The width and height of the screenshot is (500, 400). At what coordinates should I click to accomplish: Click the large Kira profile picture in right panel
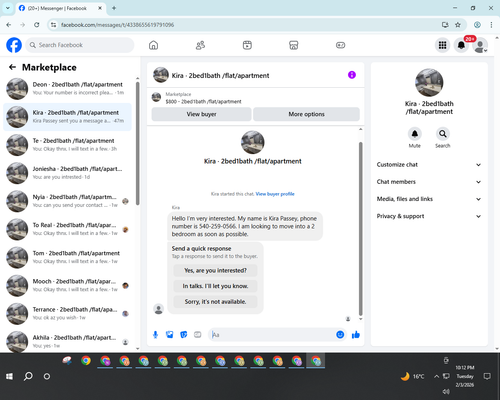429,83
